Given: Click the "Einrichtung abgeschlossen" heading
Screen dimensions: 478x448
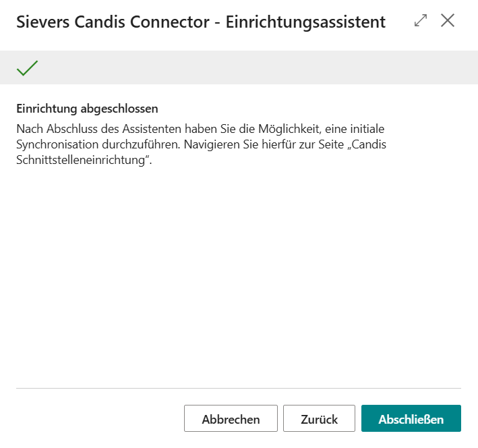Looking at the screenshot, I should (87, 109).
